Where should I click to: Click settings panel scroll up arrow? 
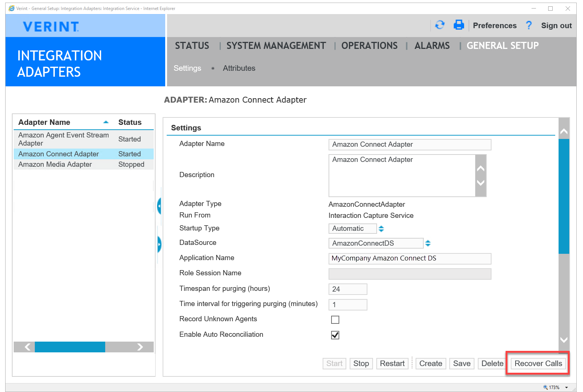point(564,131)
